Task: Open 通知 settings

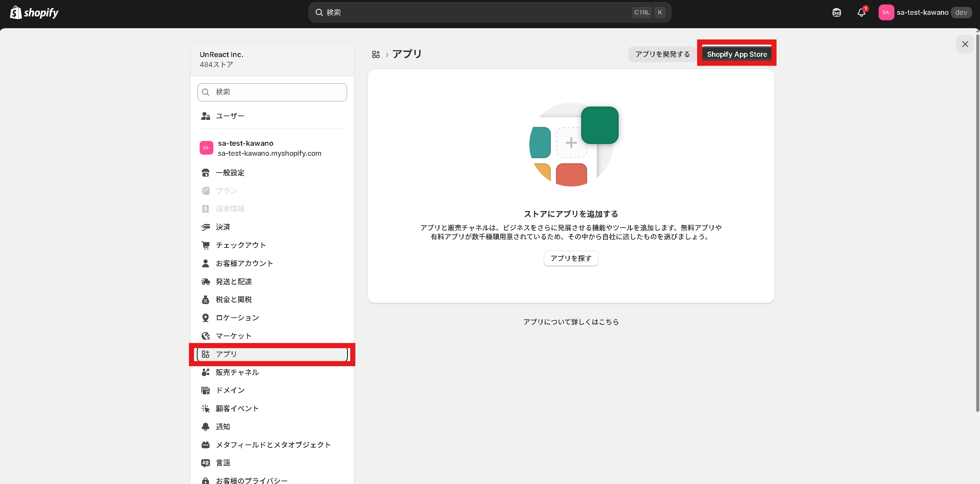Action: [272, 427]
